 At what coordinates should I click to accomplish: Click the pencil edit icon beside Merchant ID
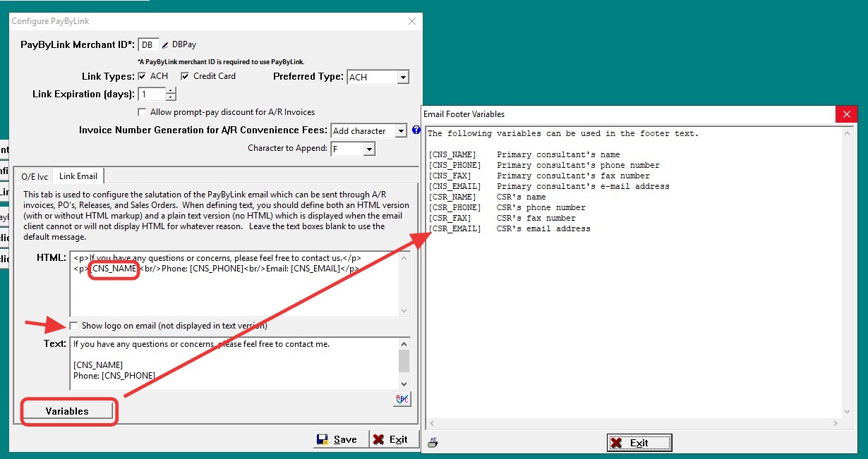point(166,44)
